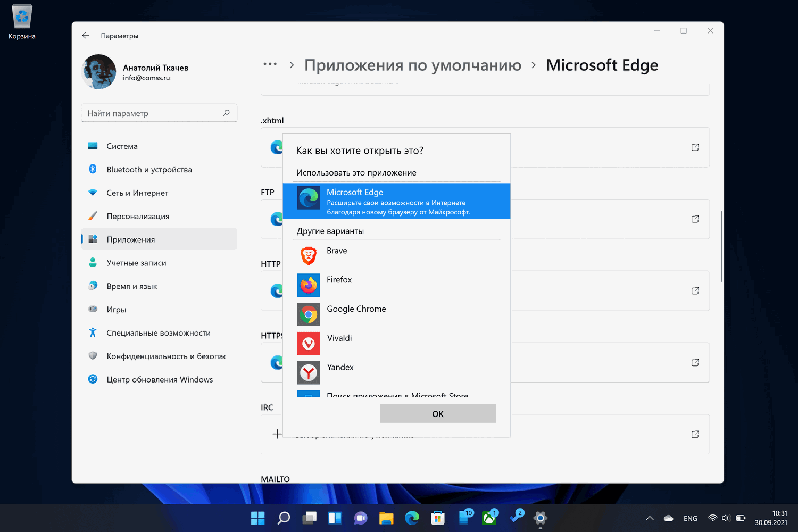Click the plus icon in IRC row
The width and height of the screenshot is (798, 532).
pyautogui.click(x=277, y=434)
